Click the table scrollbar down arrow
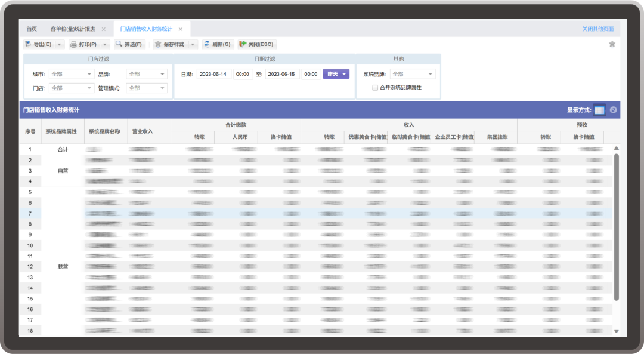Screen dimensions: 644x354 point(616,331)
